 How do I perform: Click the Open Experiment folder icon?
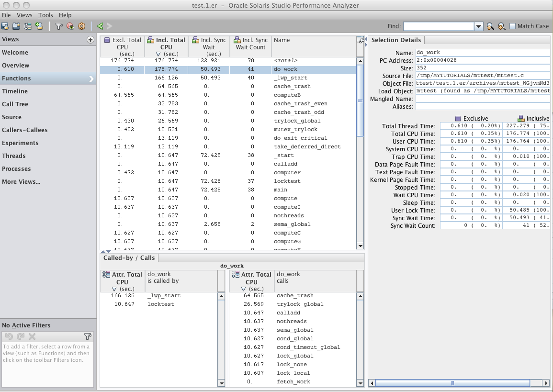16,26
